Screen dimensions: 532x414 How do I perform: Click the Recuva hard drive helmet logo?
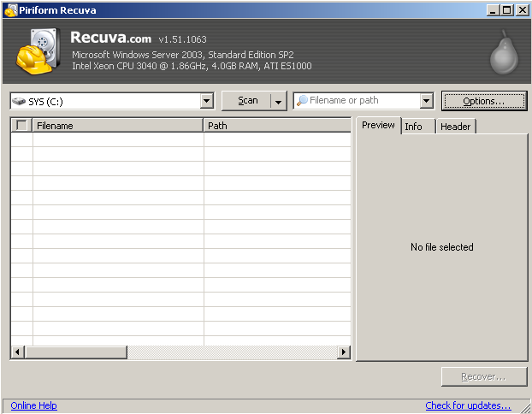pyautogui.click(x=38, y=51)
